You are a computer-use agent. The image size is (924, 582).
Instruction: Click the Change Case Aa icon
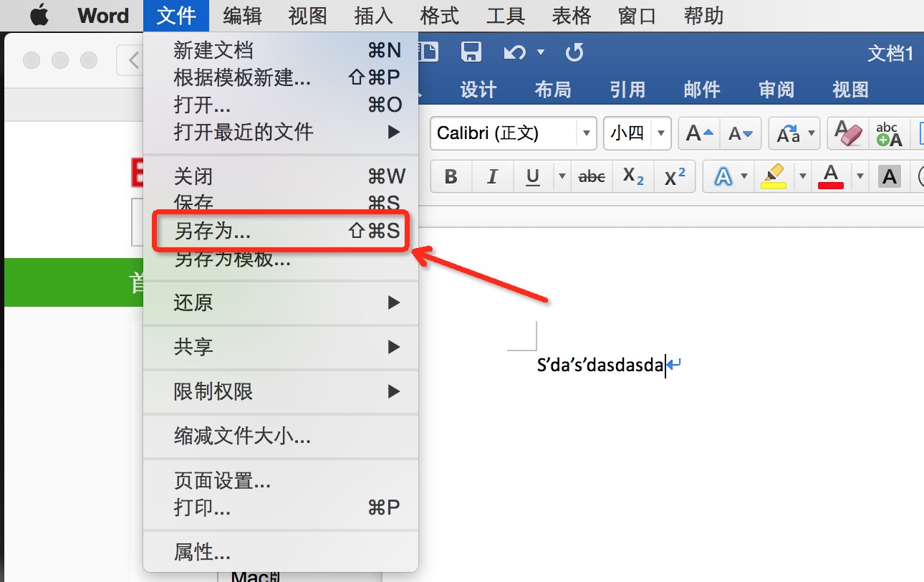tap(788, 133)
